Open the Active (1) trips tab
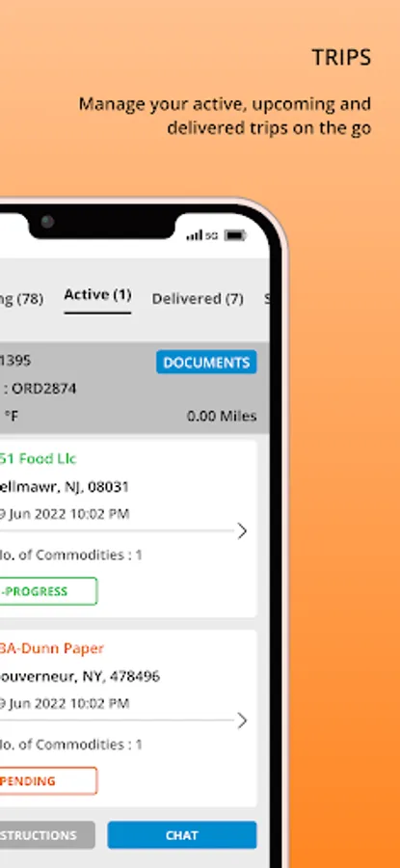This screenshot has width=400, height=868. (97, 295)
